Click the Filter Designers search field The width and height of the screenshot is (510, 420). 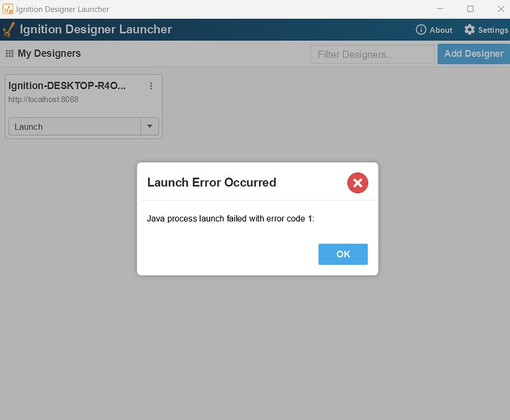point(372,54)
